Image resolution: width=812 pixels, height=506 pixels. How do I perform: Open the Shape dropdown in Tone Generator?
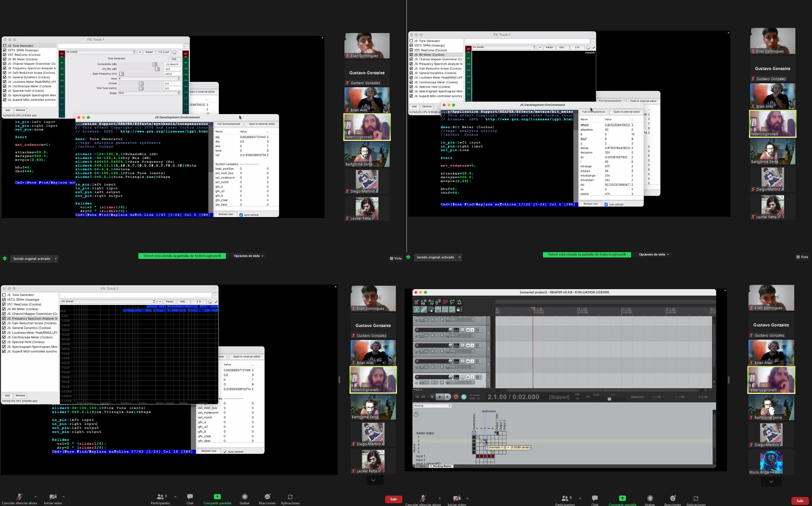click(149, 93)
